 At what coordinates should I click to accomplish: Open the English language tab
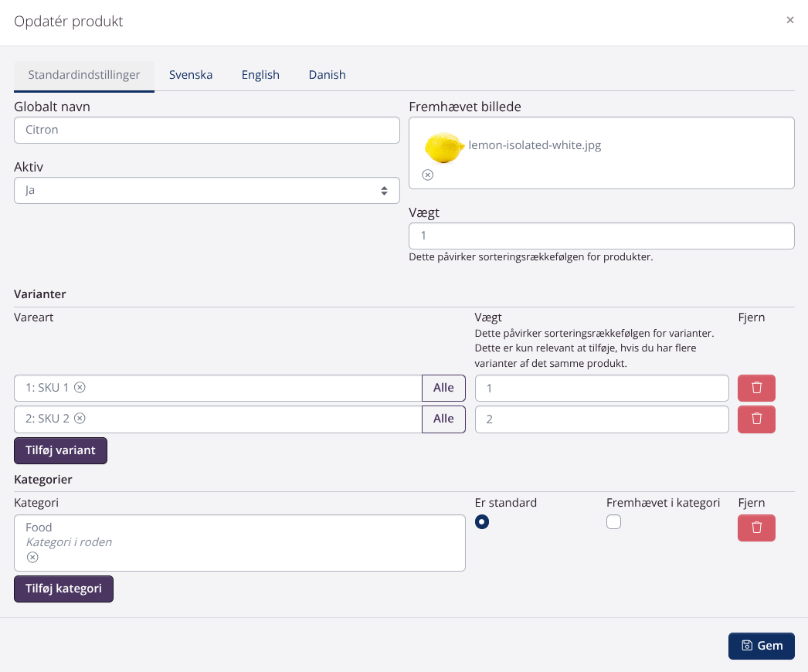tap(260, 75)
